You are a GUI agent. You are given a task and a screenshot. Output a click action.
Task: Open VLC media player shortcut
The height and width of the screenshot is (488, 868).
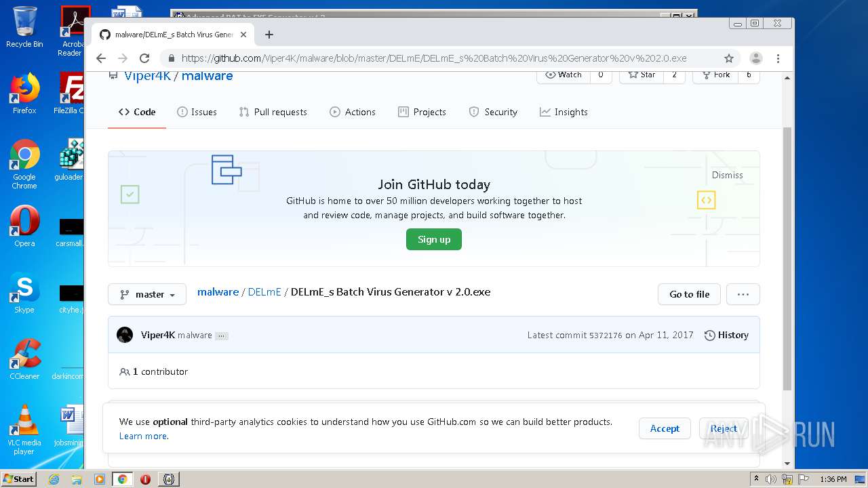[x=24, y=430]
